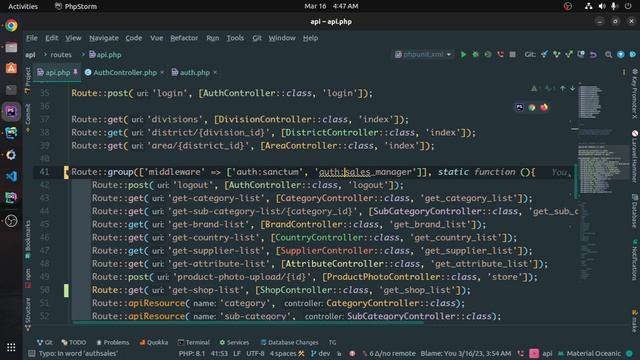This screenshot has width=640, height=360.
Task: Open system volume icon in top bar
Action: click(x=602, y=6)
